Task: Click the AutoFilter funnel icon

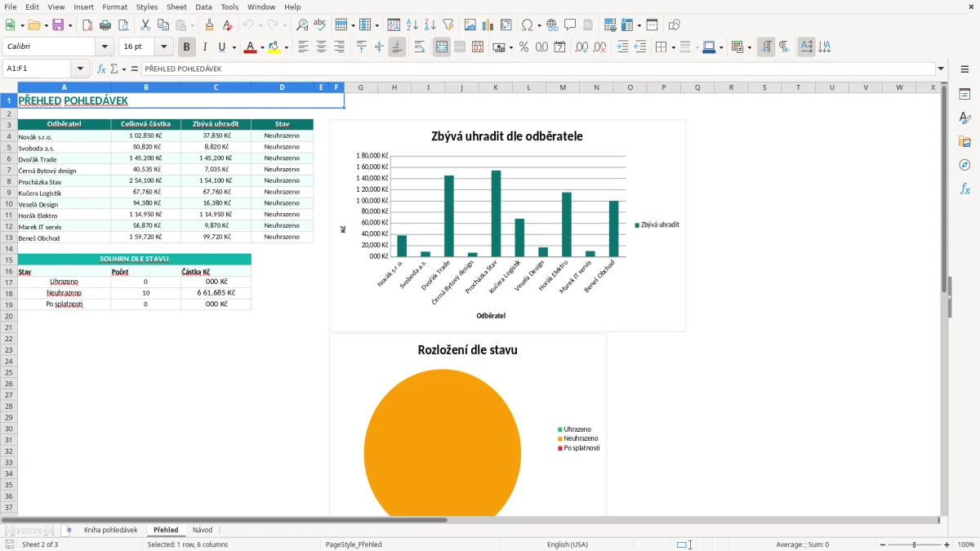Action: tap(448, 25)
